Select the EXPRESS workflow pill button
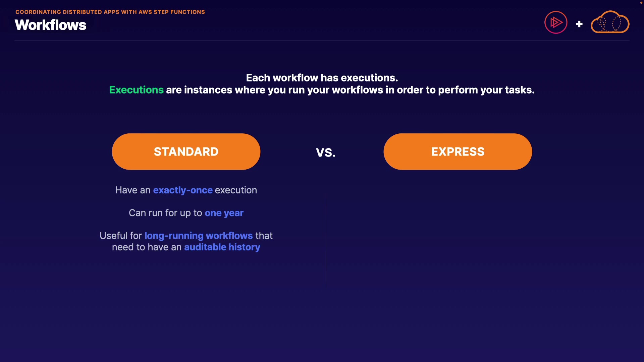 (458, 152)
